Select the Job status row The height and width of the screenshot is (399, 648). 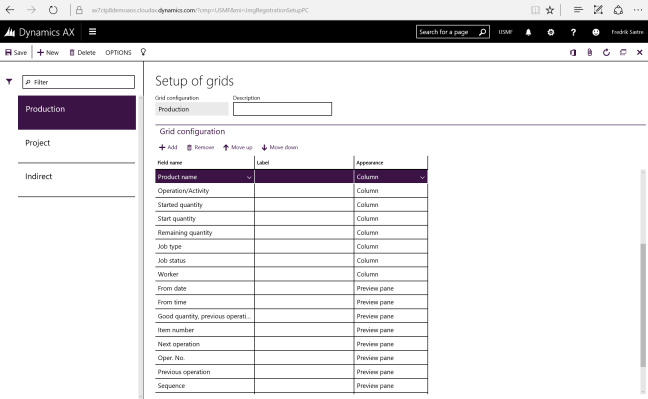291,260
